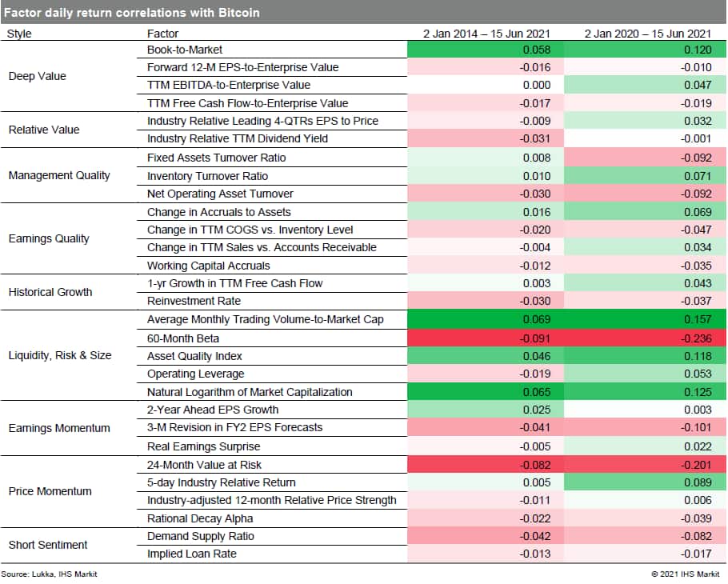Image resolution: width=728 pixels, height=584 pixels.
Task: Click the '2 Jan 2014 – 15 Jun 2021' column header
Action: tap(486, 34)
